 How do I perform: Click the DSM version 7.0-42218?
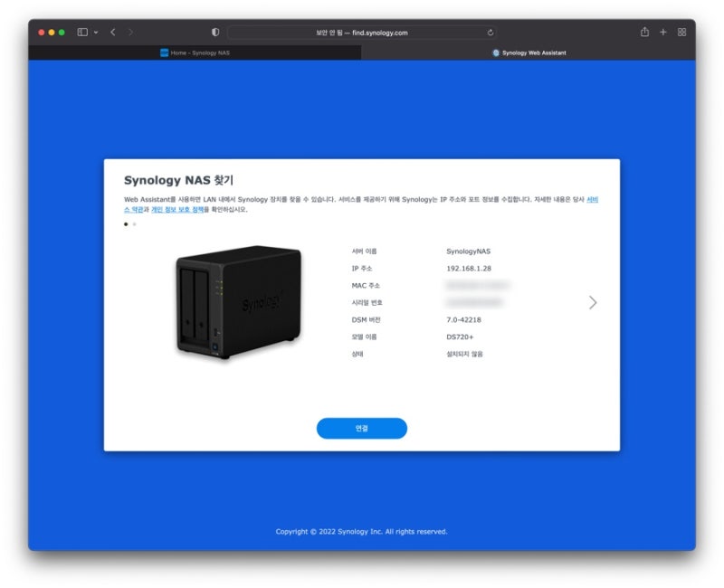pyautogui.click(x=463, y=319)
